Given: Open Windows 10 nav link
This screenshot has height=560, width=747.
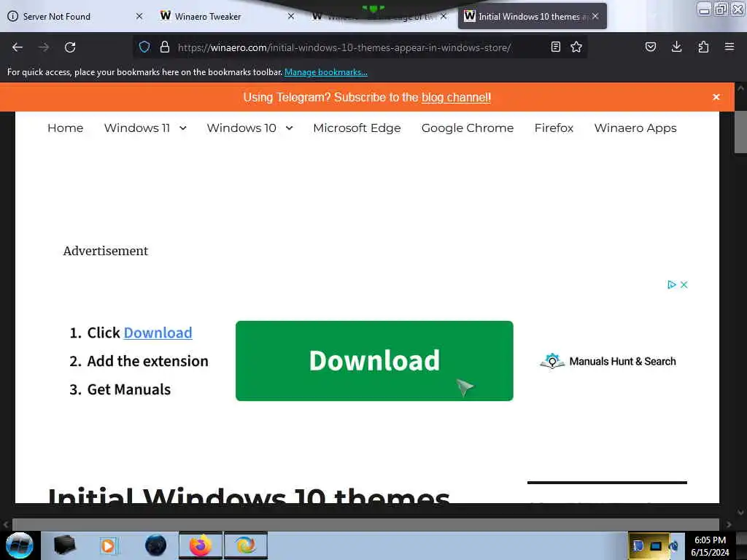Looking at the screenshot, I should coord(241,128).
